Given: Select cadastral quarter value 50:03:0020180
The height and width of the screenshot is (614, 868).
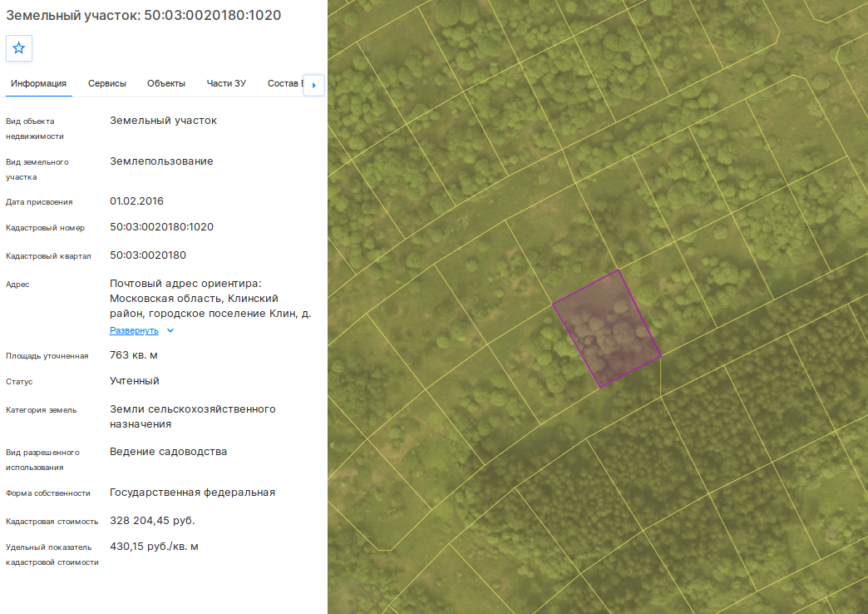Looking at the screenshot, I should 148,255.
